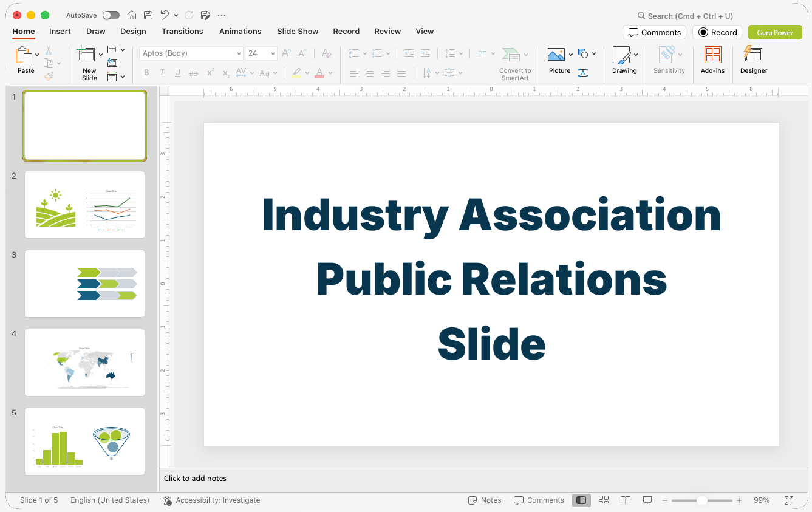Open the Slide Show tab
Screen dimensions: 812x512
[298, 32]
